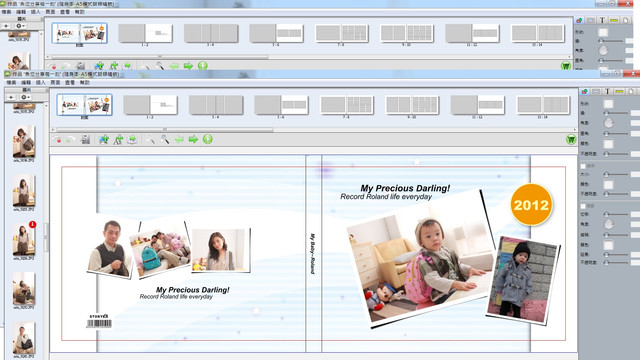Open the gear dropdown in the photo panel
Viewport: 640px width, 360px height.
(25, 97)
